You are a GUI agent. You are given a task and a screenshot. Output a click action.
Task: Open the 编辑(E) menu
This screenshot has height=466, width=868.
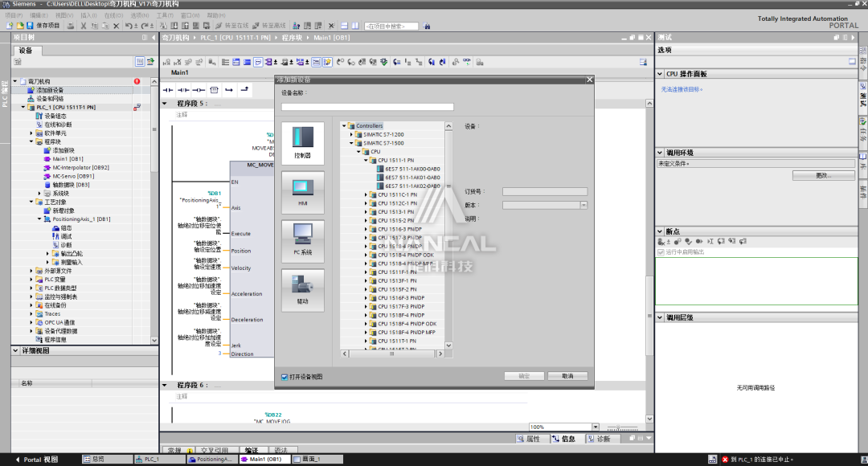[39, 15]
